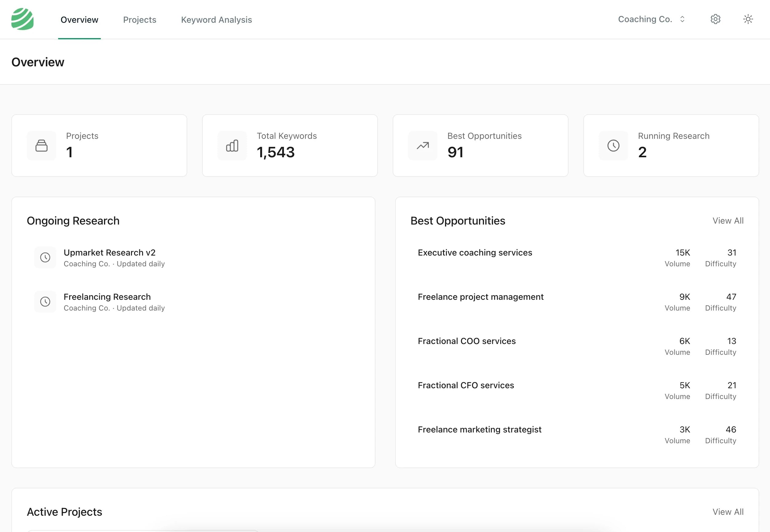The width and height of the screenshot is (770, 532).
Task: Expand the Coaching Co. workspace switcher
Action: click(x=645, y=19)
